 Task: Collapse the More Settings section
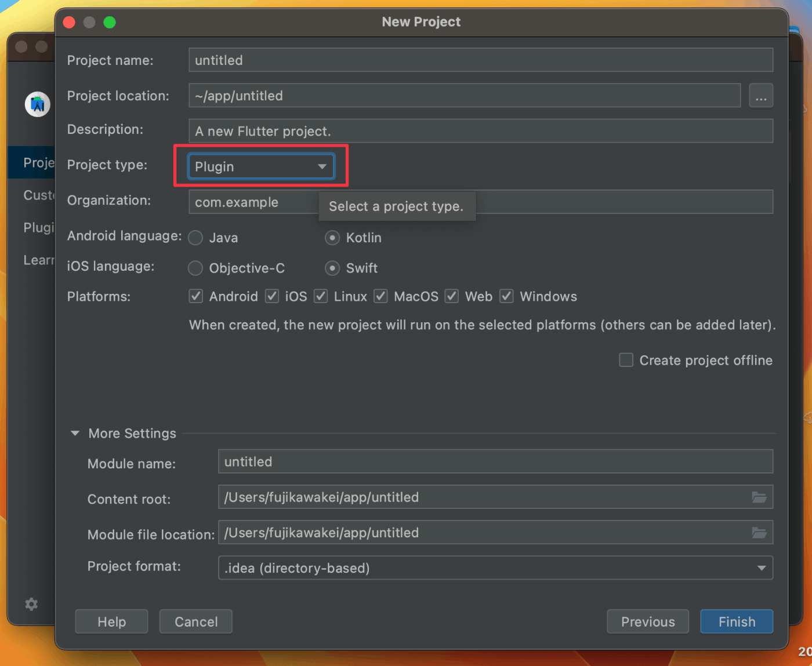point(75,433)
